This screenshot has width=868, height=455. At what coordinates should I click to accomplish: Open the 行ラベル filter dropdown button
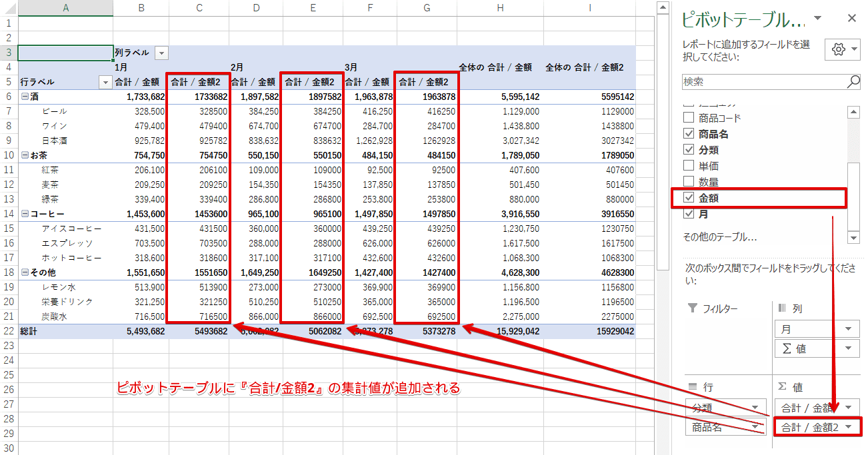pos(105,82)
